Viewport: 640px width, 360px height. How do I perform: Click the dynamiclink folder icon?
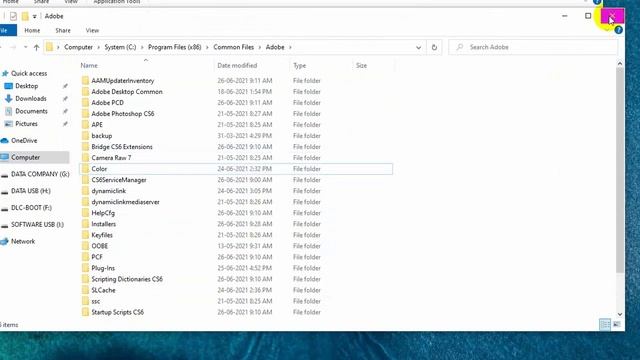pyautogui.click(x=85, y=191)
